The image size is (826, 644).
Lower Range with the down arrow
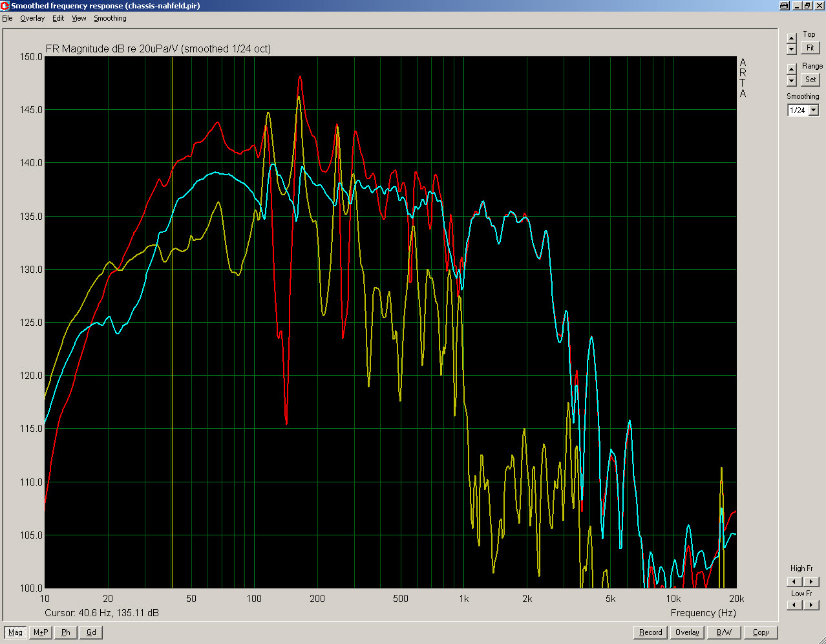(792, 81)
